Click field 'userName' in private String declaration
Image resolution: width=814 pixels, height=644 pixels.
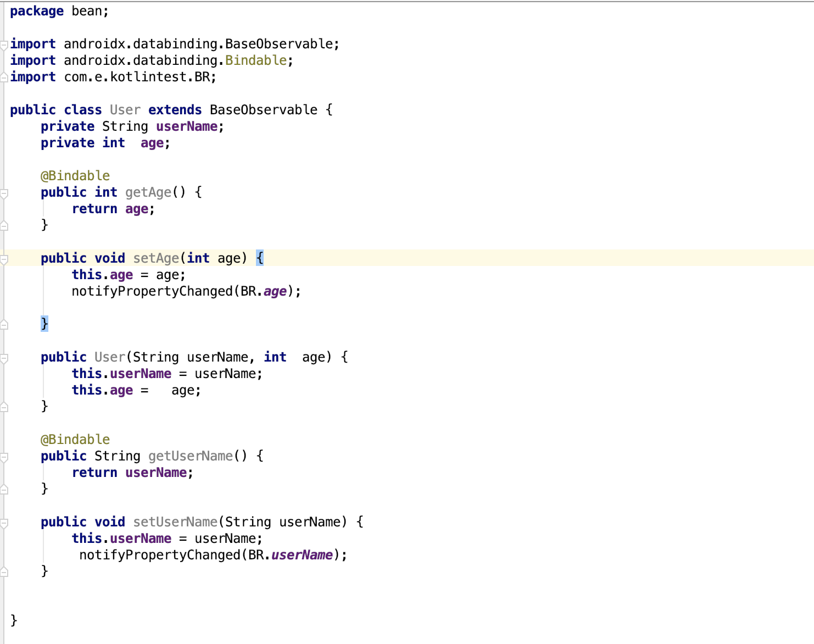(187, 126)
